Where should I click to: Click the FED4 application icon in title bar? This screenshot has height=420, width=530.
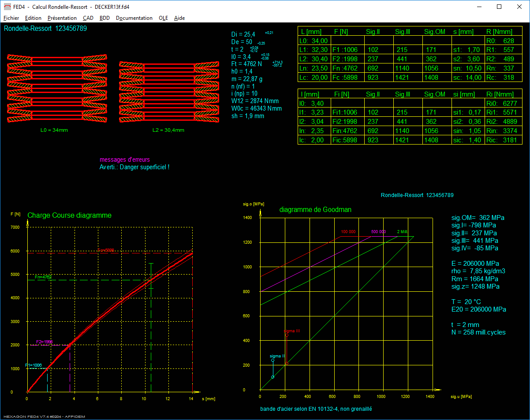(x=7, y=7)
